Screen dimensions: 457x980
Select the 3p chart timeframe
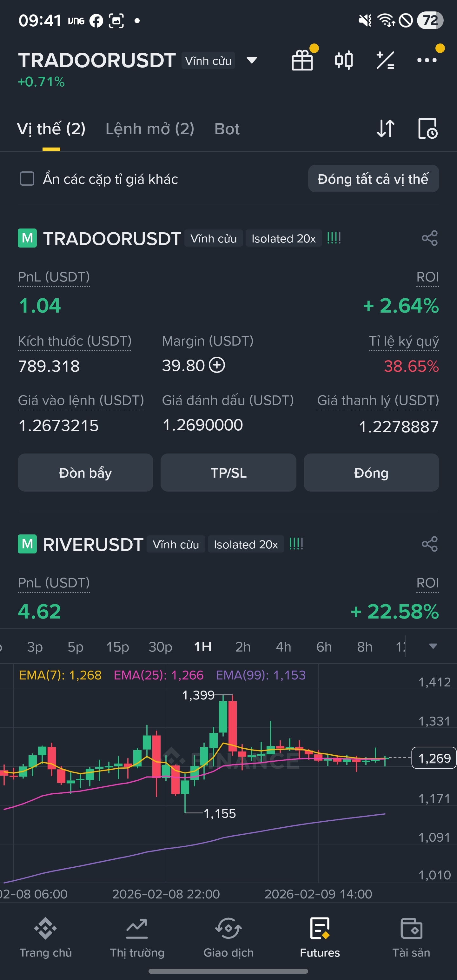[35, 647]
